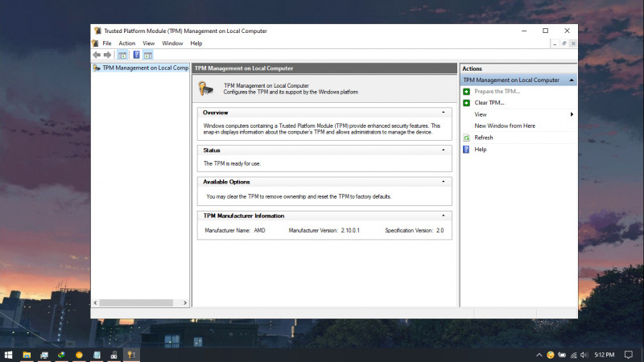The width and height of the screenshot is (644, 362).
Task: Show hidden tray icons chevron
Action: (539, 355)
